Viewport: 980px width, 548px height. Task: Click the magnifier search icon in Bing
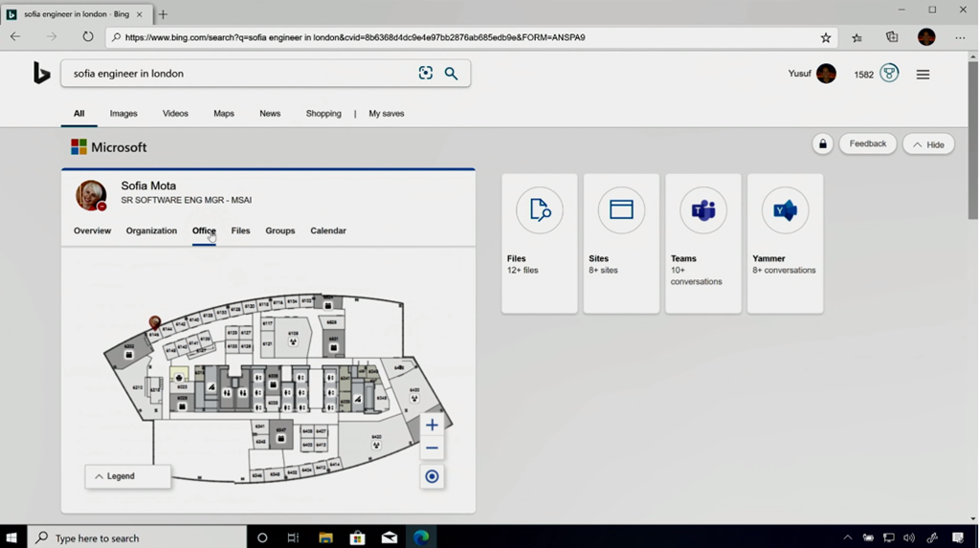coord(451,74)
